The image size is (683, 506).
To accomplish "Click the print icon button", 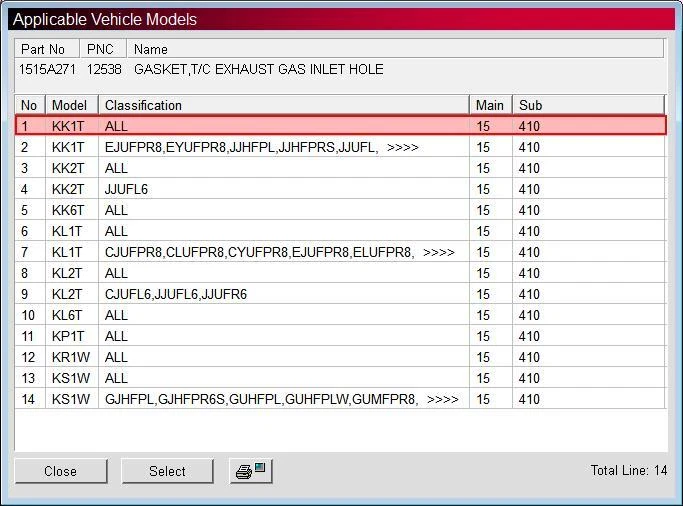I will pyautogui.click(x=251, y=471).
